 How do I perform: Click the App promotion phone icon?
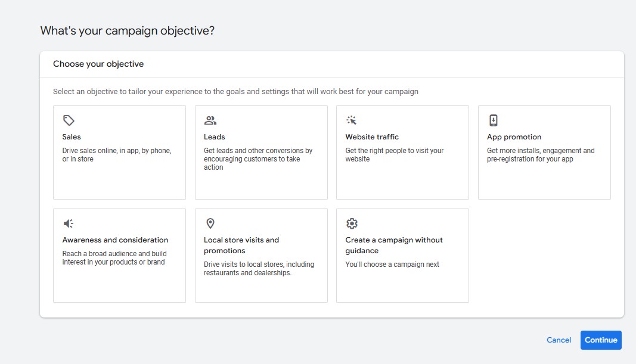click(494, 120)
